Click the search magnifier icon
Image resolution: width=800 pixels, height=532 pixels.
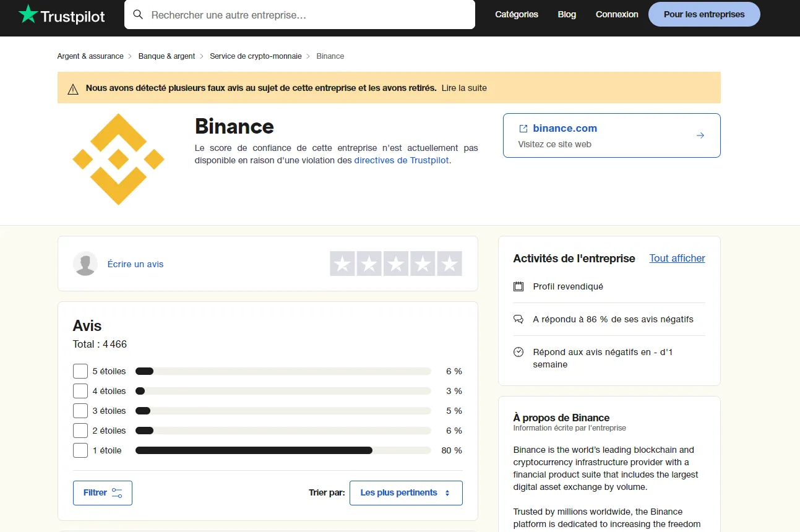pyautogui.click(x=138, y=14)
